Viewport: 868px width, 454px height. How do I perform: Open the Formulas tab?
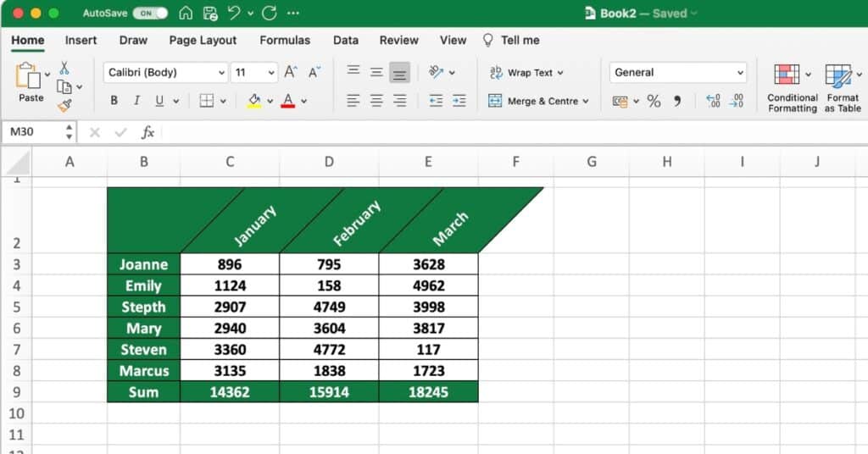[285, 41]
